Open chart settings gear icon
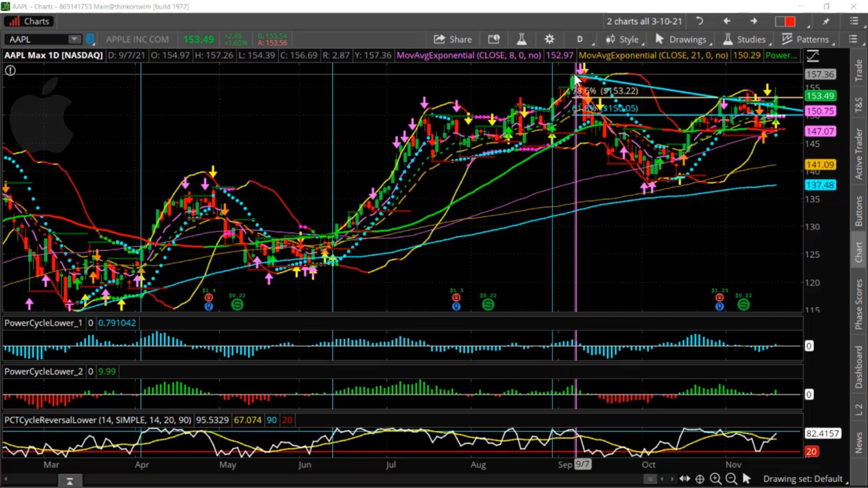The width and height of the screenshot is (868, 488). tap(549, 39)
